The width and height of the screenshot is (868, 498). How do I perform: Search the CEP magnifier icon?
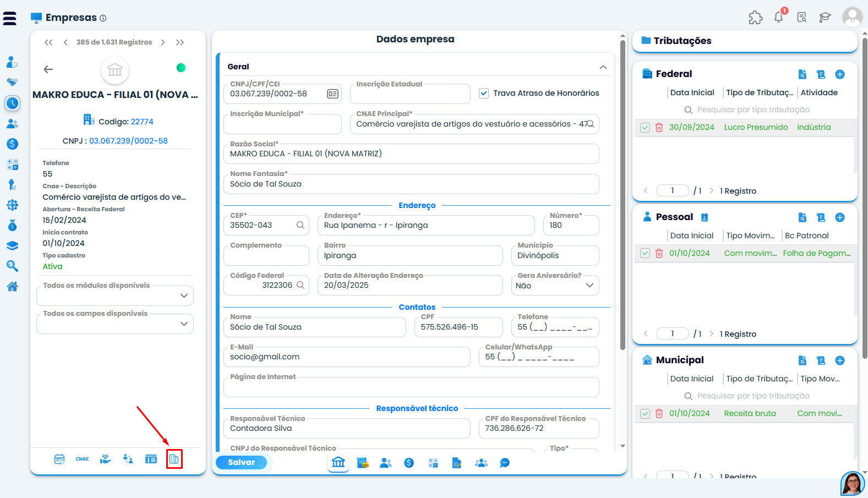point(301,225)
